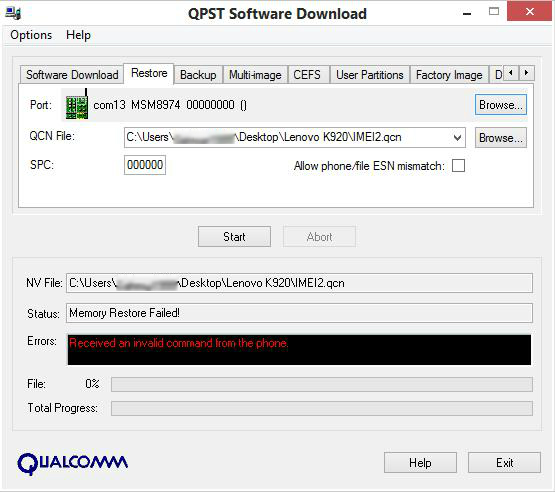Maximize the QPST Software Download window
555x492 pixels.
494,12
